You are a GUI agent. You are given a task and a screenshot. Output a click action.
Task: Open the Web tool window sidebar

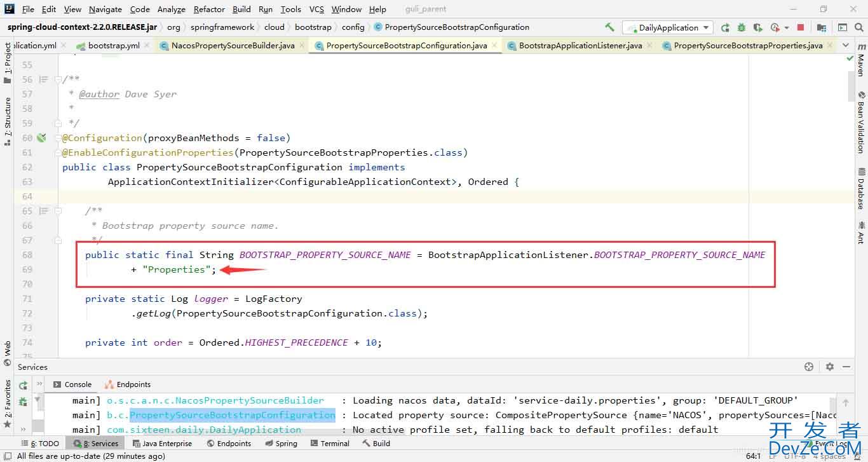(x=7, y=353)
